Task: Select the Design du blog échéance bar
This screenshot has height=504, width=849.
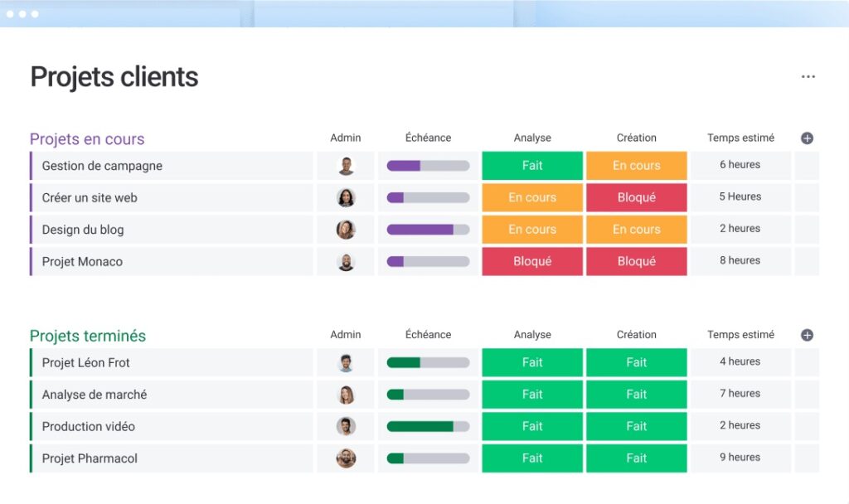Action: pos(428,230)
